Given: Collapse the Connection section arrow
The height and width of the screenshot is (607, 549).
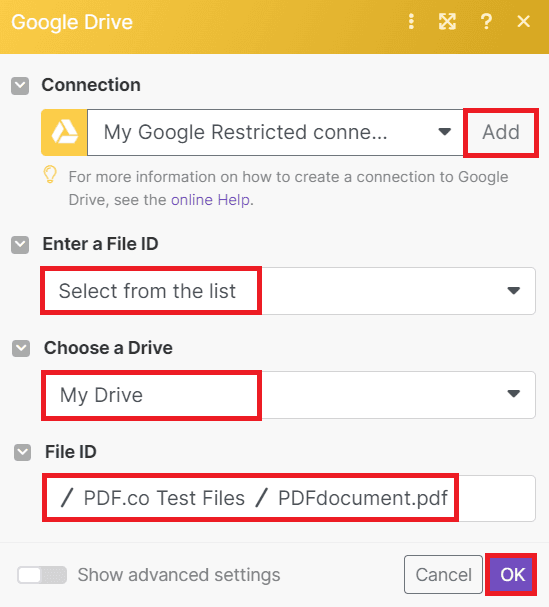Looking at the screenshot, I should point(20,86).
